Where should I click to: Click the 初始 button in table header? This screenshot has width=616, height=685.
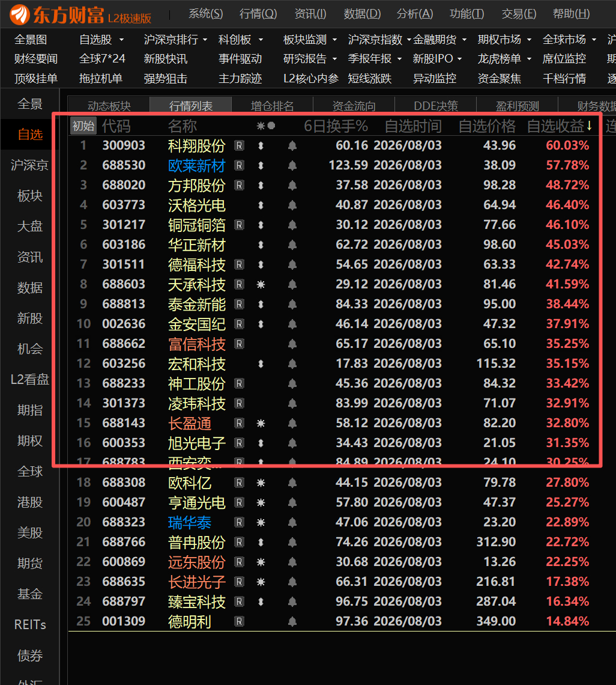[83, 126]
